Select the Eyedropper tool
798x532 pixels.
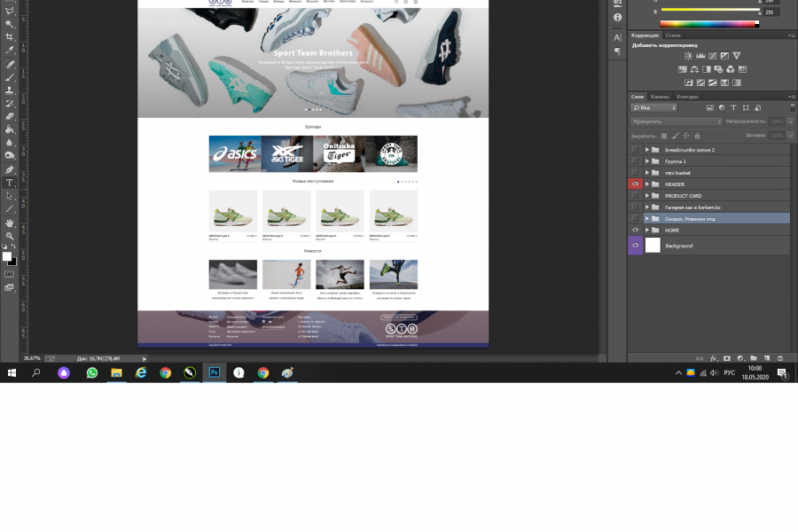coord(9,50)
